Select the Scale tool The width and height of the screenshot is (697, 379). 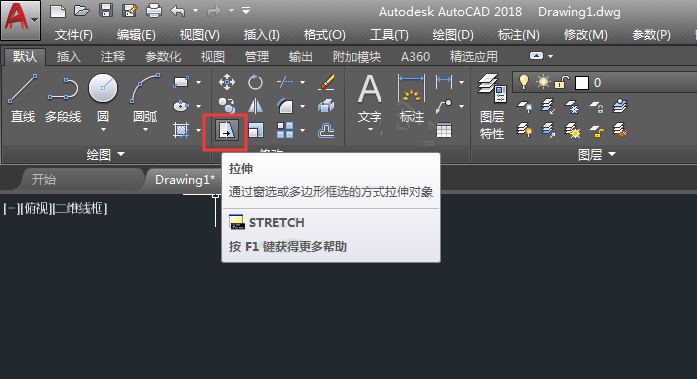[x=256, y=131]
